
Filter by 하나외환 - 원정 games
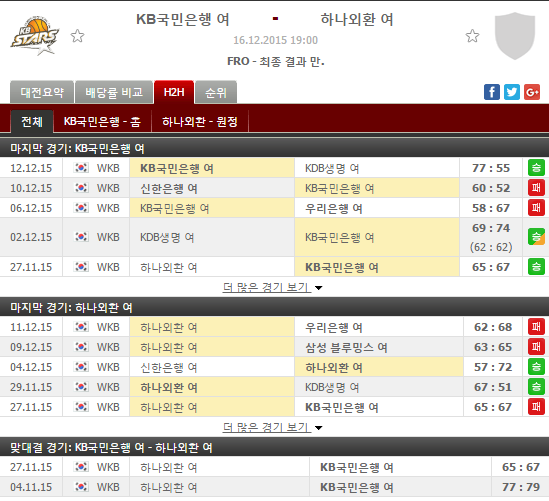pos(200,121)
